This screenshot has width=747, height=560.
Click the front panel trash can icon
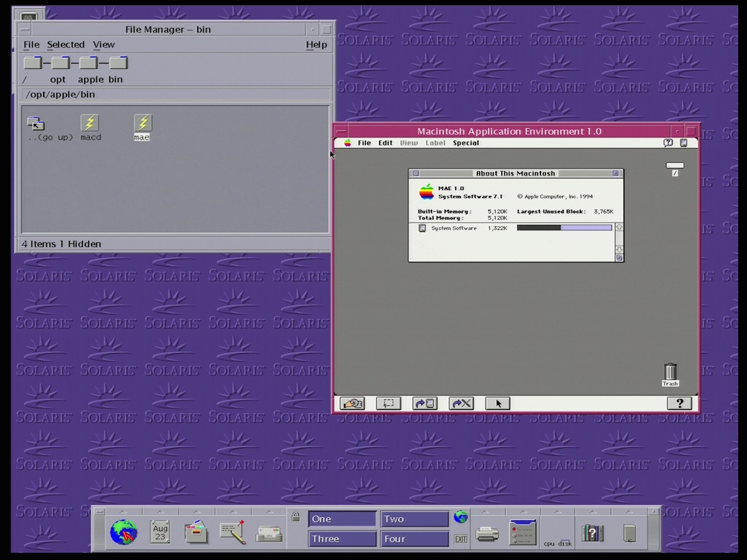click(x=629, y=533)
